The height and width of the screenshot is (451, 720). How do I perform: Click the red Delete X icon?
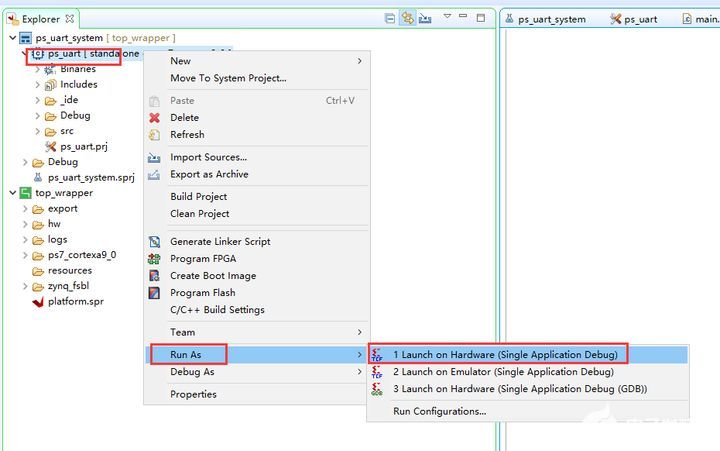[154, 118]
